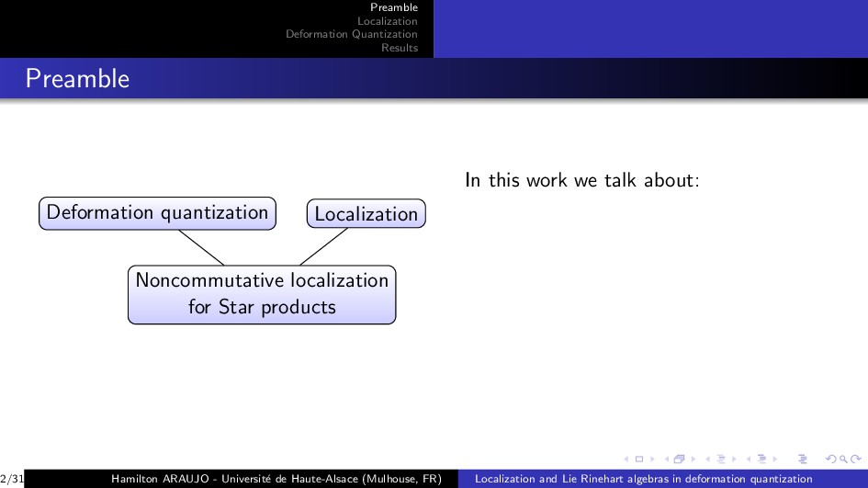Click the section navigation icon

(x=761, y=460)
